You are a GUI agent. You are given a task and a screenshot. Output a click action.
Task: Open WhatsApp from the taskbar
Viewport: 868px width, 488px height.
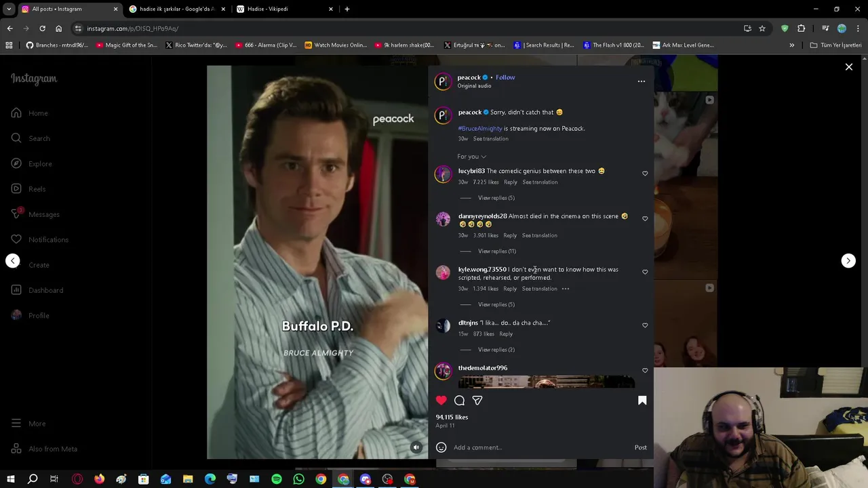[299, 479]
